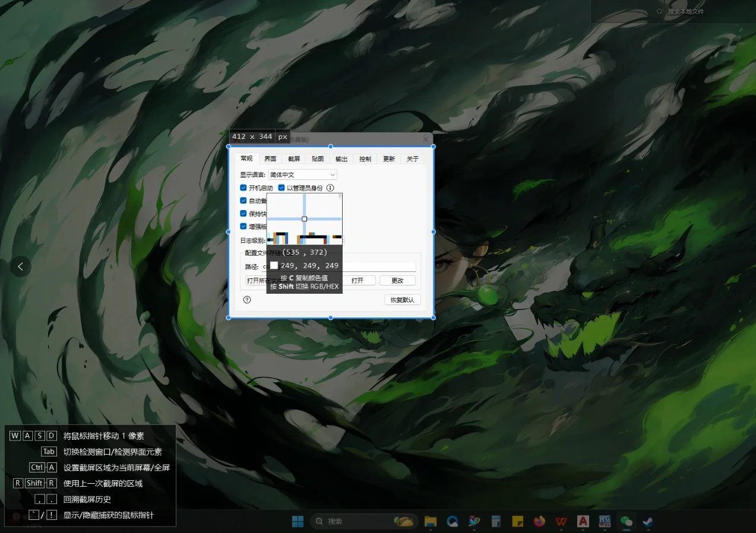
Task: Click the question mark help icon in the dialog
Action: coord(247,300)
